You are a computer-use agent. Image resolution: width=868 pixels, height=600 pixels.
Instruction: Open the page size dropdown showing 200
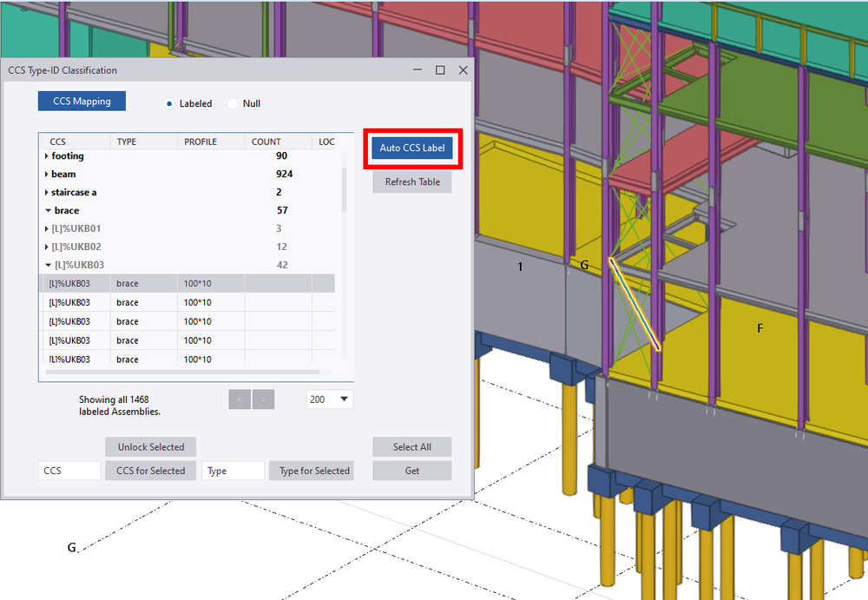[x=330, y=399]
